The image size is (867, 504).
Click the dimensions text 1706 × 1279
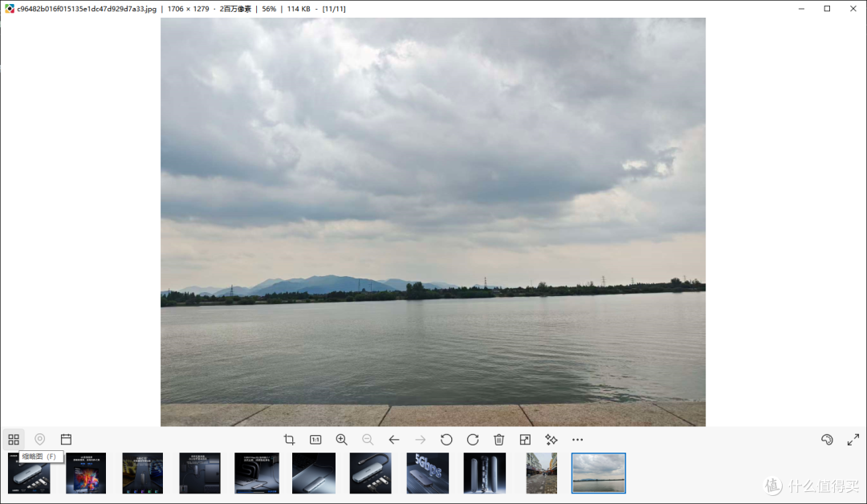point(188,9)
